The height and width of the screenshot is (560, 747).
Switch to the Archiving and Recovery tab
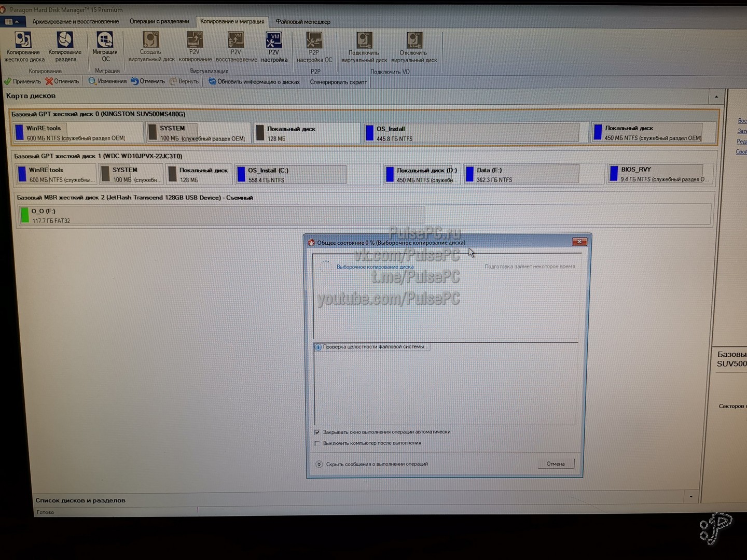tap(76, 22)
